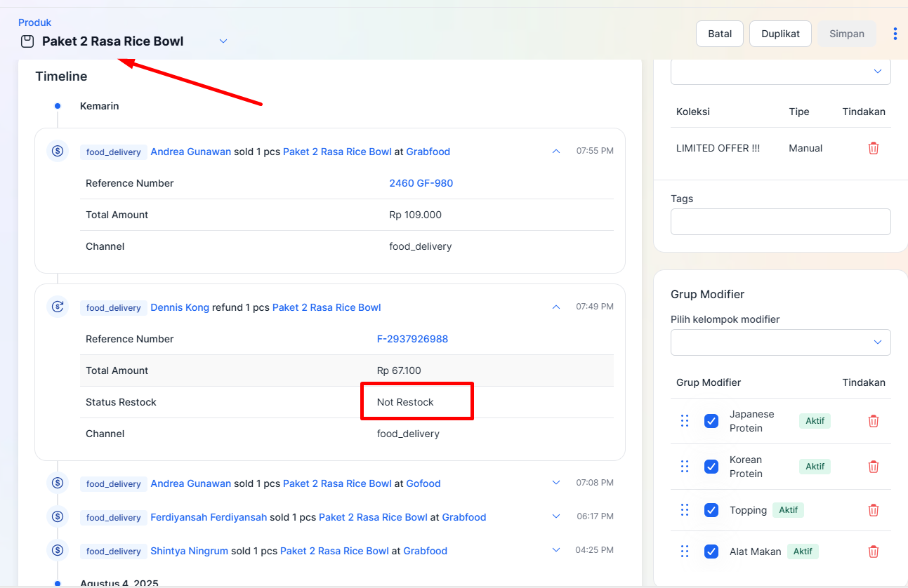Collapse the Andrea Gunawan 07:55 PM entry
908x588 pixels.
555,151
